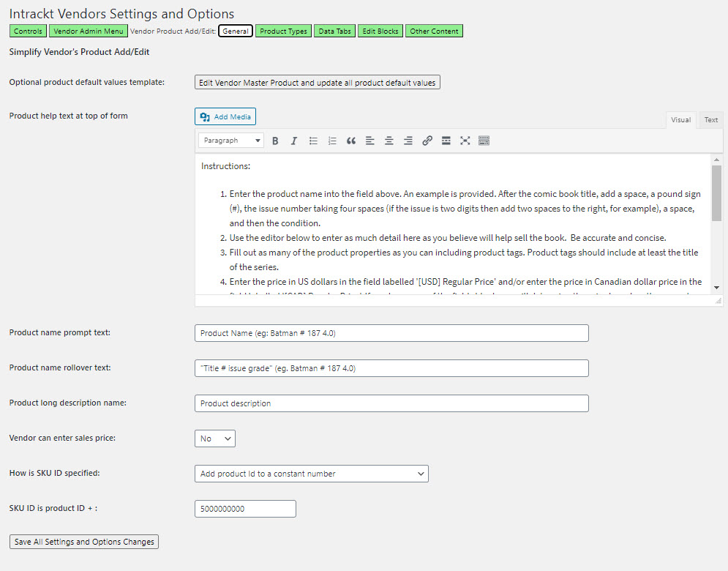Screen dimensions: 728x571
Task: Insert a numbered list
Action: 332,141
